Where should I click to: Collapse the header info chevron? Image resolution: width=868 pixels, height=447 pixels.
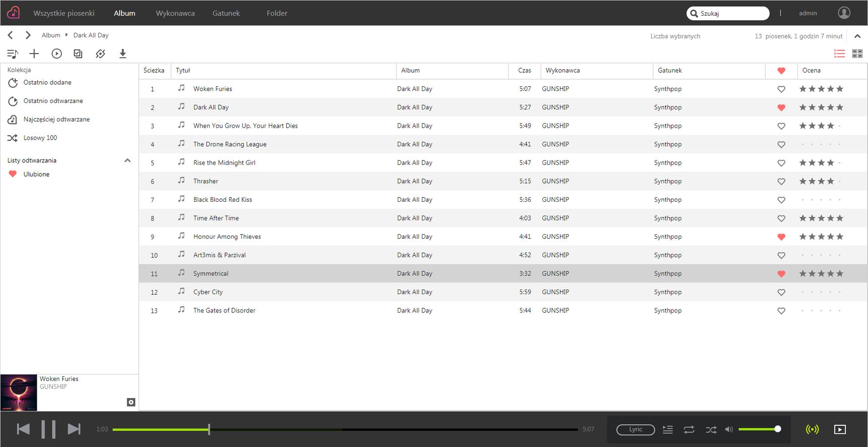(857, 36)
